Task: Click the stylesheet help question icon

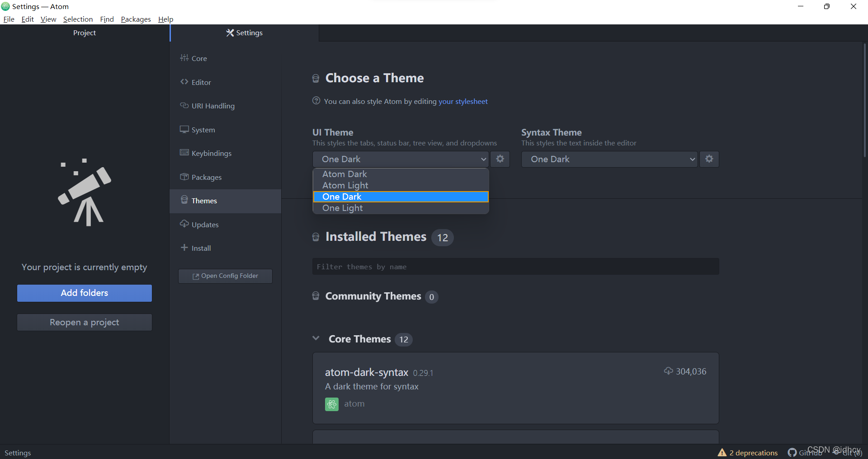Action: coord(316,101)
